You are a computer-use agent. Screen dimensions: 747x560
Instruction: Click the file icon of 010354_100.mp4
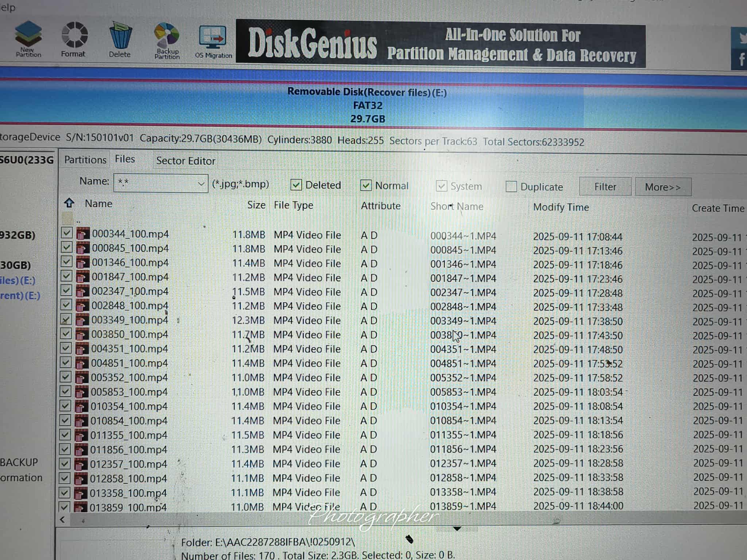pos(81,406)
